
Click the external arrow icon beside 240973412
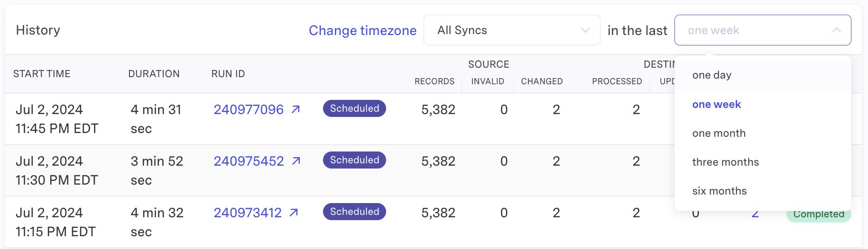click(294, 213)
